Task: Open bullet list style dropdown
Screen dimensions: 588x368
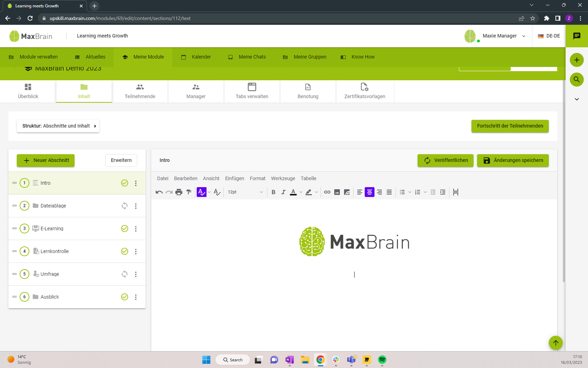Action: click(x=410, y=192)
